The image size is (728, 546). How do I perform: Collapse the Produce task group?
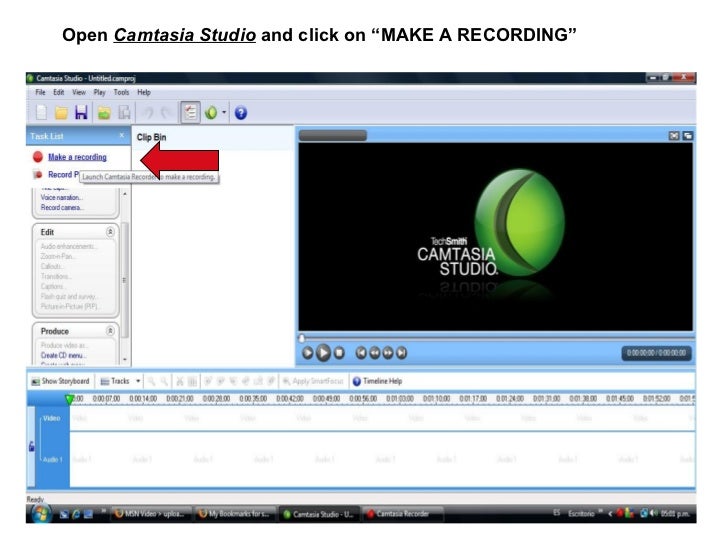[110, 331]
